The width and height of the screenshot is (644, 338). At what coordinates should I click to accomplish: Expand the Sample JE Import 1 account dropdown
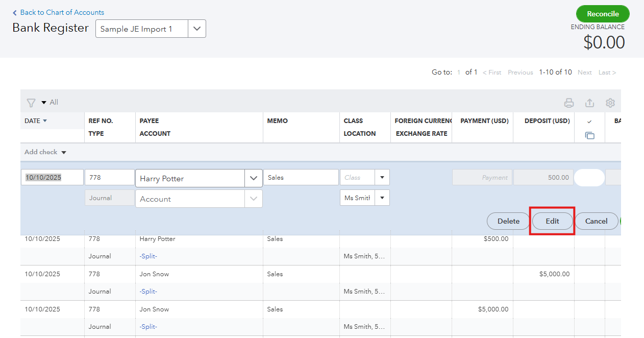point(197,29)
